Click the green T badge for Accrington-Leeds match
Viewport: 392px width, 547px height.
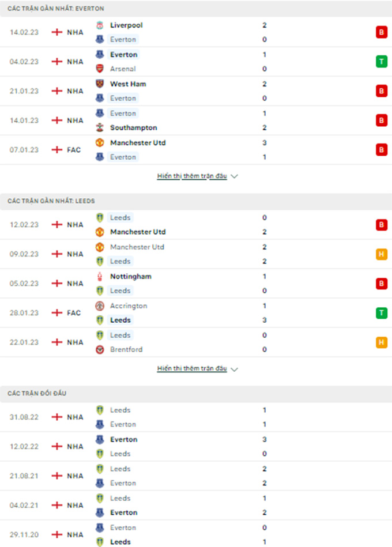[382, 313]
